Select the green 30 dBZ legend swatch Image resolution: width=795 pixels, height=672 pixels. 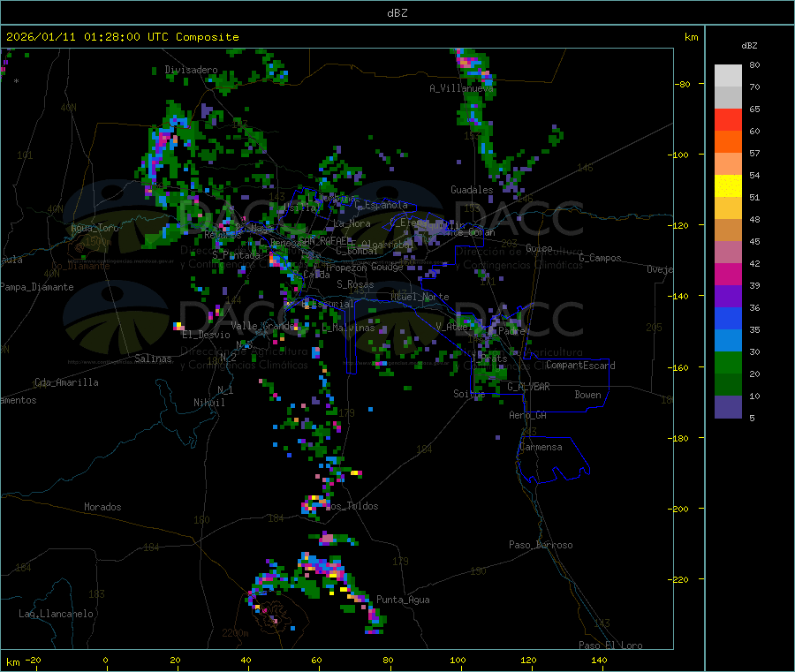[728, 362]
